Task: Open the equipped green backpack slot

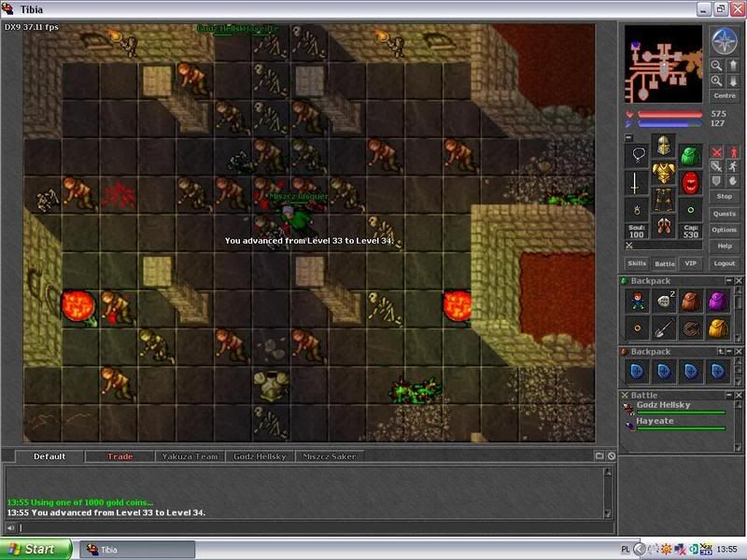Action: (690, 155)
